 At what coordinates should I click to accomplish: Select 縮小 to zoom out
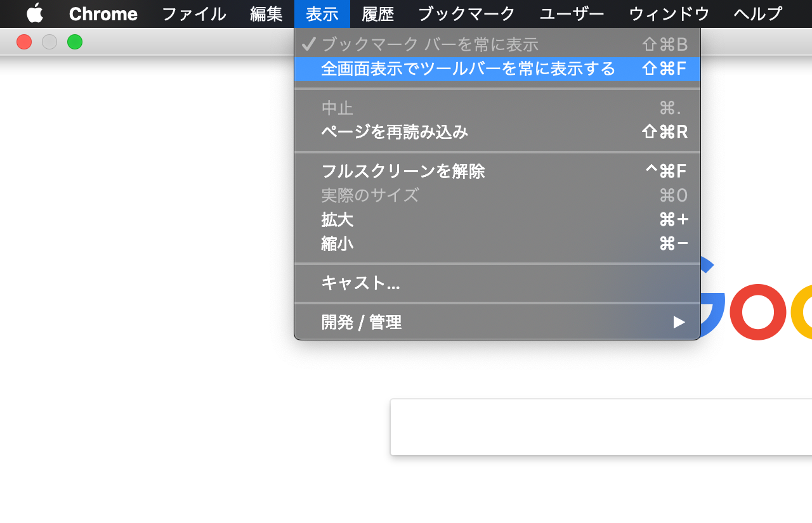(337, 244)
